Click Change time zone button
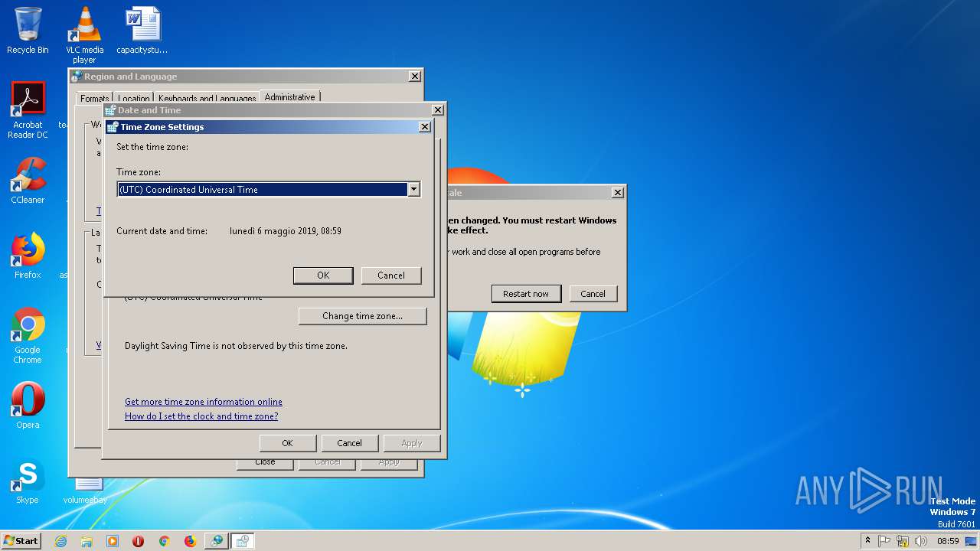 362,316
